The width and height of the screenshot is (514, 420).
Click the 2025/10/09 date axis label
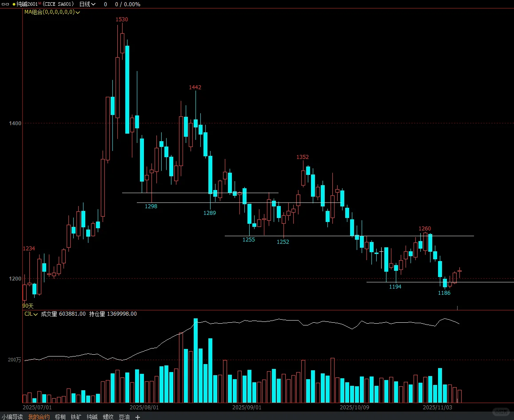click(x=355, y=407)
